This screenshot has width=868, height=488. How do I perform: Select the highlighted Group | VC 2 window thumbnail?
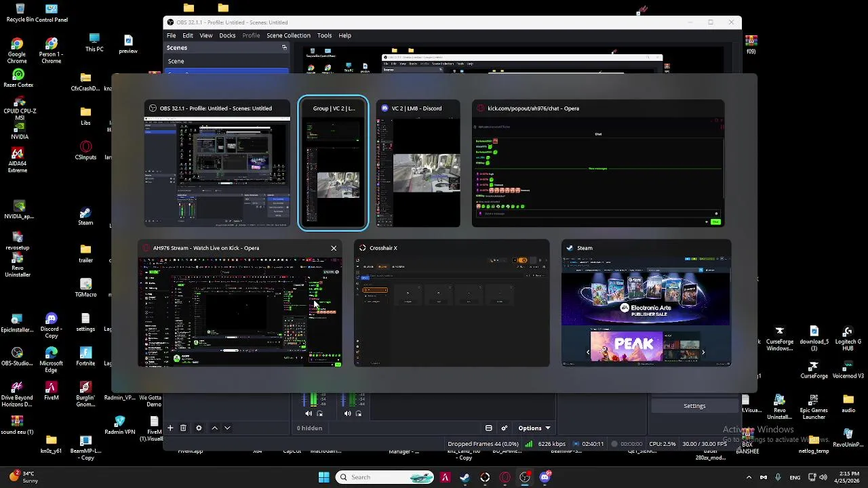(x=333, y=163)
